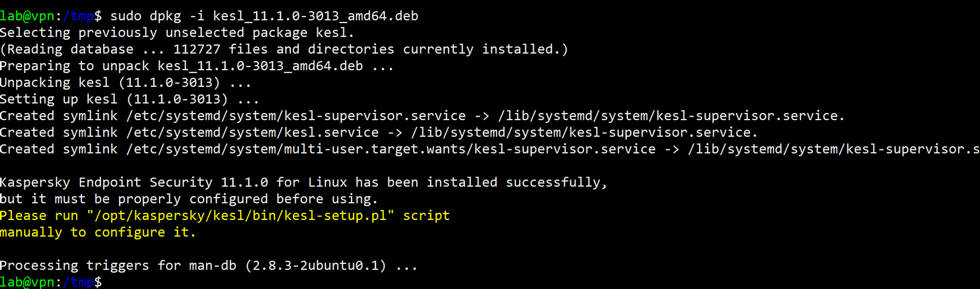The image size is (980, 289).
Task: Click the man-db version 2.8.3-2ubuntu0.1 text
Action: click(x=315, y=266)
